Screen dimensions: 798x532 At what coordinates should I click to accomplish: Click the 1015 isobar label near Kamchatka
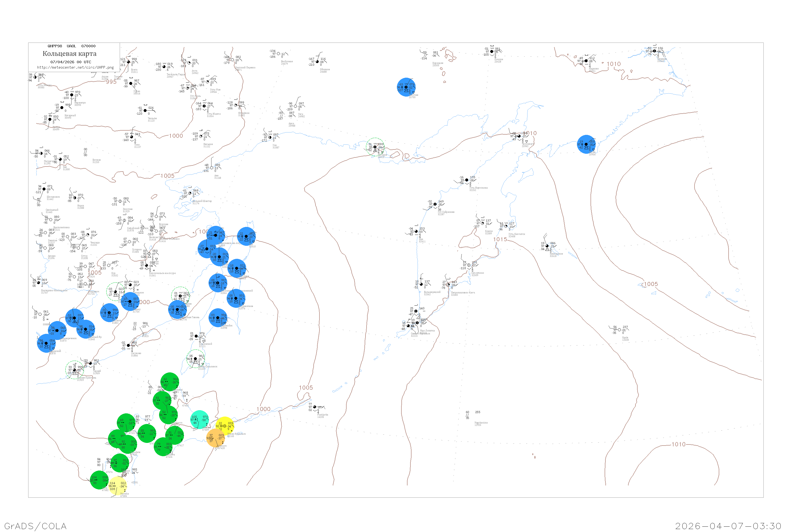tap(500, 240)
